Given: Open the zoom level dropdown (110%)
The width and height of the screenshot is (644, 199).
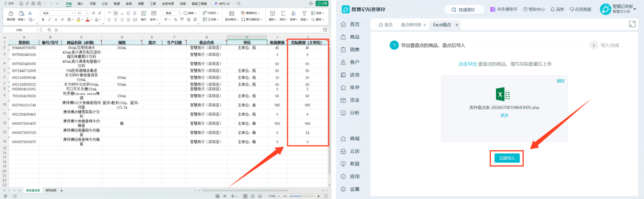Looking at the screenshot, I should click(279, 196).
